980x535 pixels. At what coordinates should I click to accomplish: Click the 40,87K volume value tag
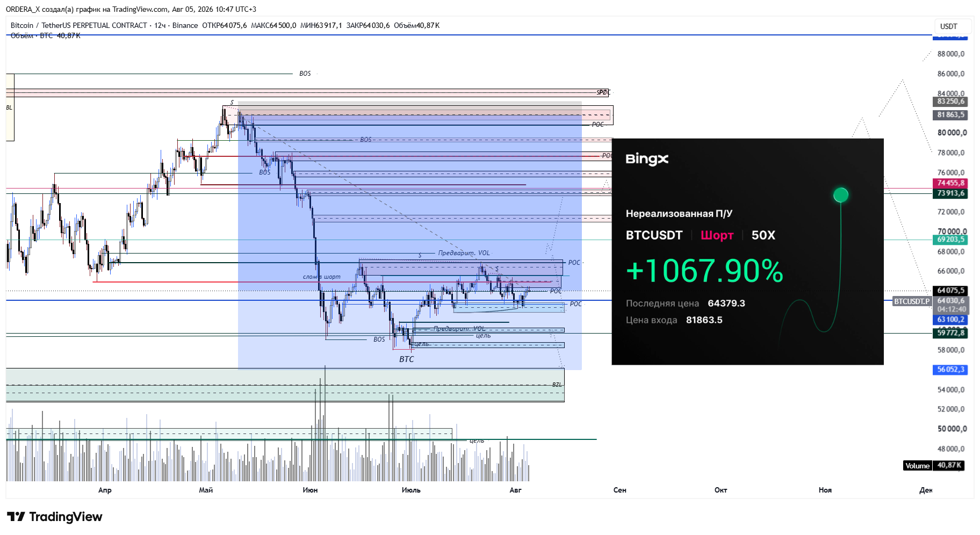point(949,466)
